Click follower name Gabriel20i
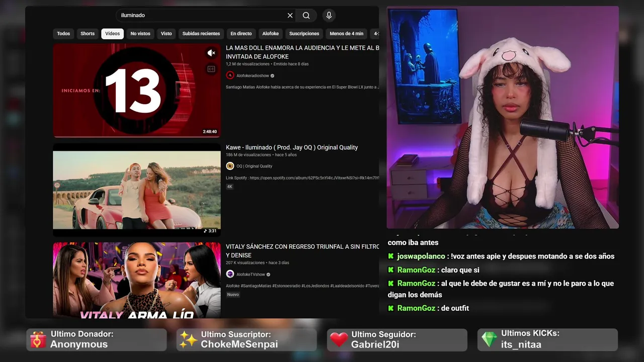Screen dimensions: 644x362 point(375,344)
